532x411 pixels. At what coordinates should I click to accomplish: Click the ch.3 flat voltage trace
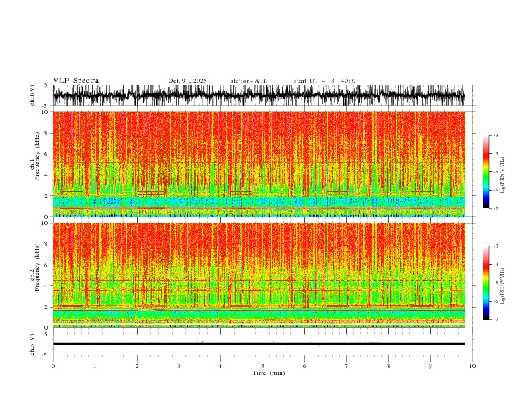(x=259, y=344)
